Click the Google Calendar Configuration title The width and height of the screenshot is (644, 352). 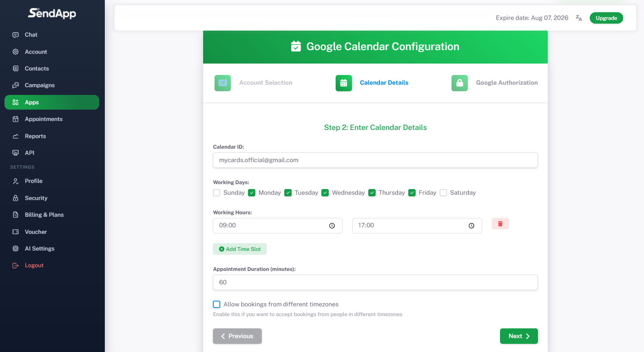click(383, 46)
